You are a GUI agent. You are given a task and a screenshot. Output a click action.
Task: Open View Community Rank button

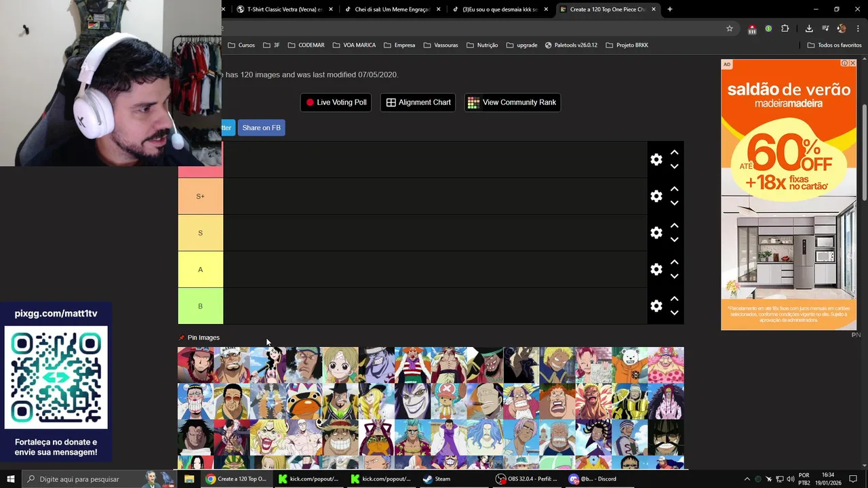coord(512,102)
